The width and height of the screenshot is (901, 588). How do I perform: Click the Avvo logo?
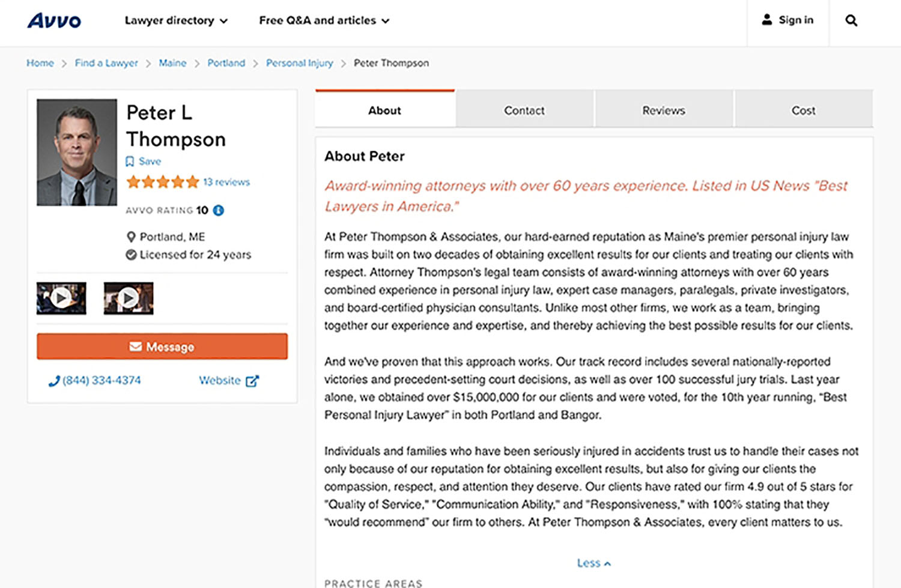click(x=54, y=20)
